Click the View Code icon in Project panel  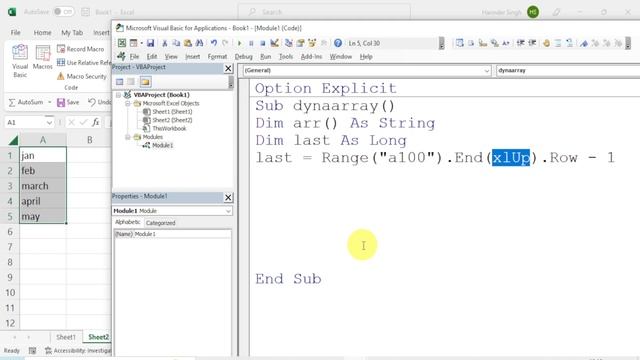(x=119, y=82)
